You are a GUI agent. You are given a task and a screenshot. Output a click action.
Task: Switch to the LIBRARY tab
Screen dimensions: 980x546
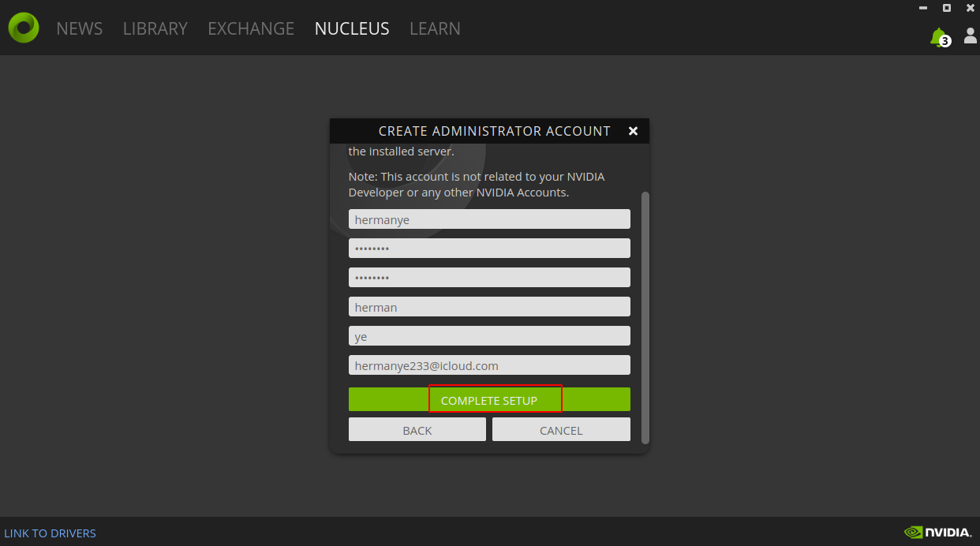(x=155, y=28)
